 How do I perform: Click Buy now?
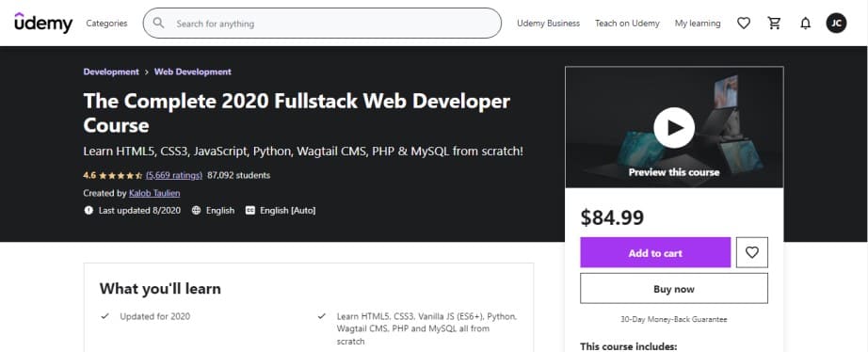pos(674,288)
